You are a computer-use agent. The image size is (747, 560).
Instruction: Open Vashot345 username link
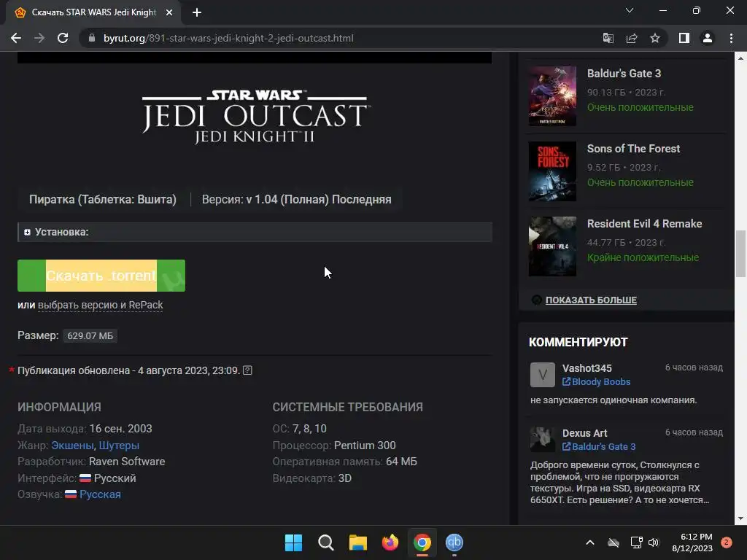587,368
